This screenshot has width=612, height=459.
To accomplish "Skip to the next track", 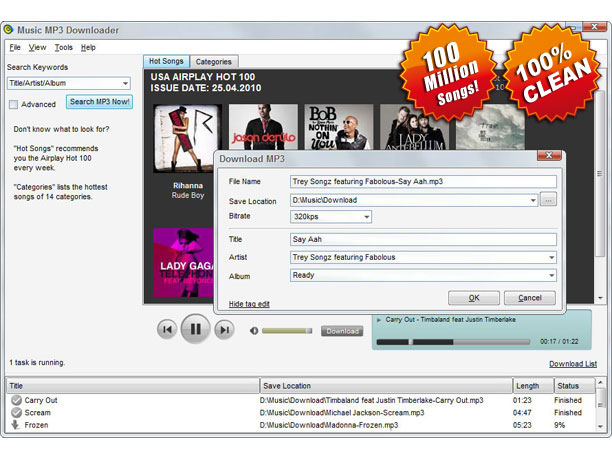I will click(x=224, y=329).
